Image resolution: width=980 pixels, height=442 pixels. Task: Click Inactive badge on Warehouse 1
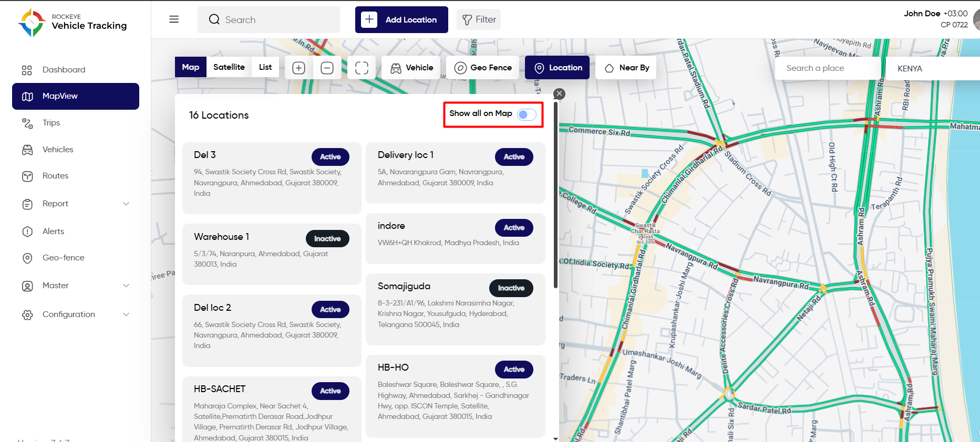tap(327, 239)
